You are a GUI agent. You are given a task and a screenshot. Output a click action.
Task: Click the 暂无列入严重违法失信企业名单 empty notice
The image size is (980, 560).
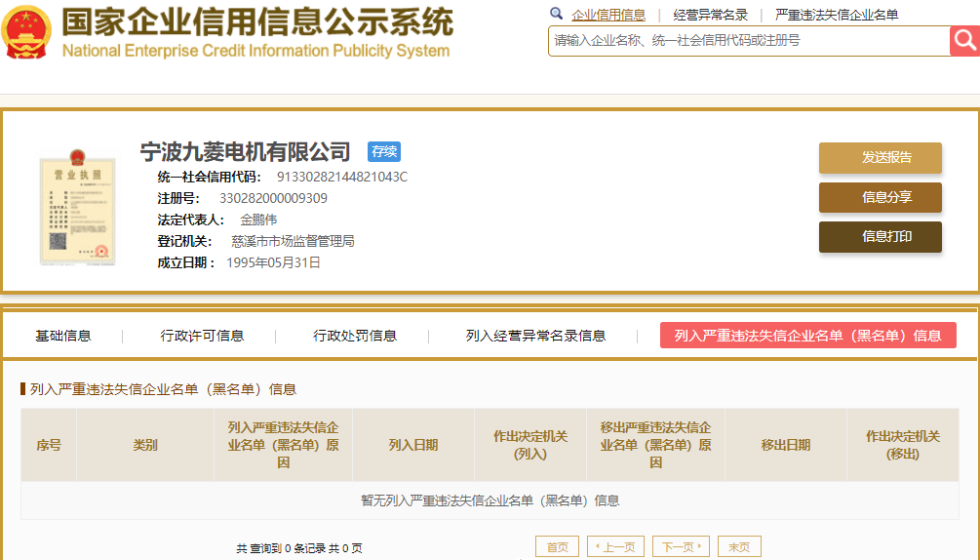click(490, 500)
